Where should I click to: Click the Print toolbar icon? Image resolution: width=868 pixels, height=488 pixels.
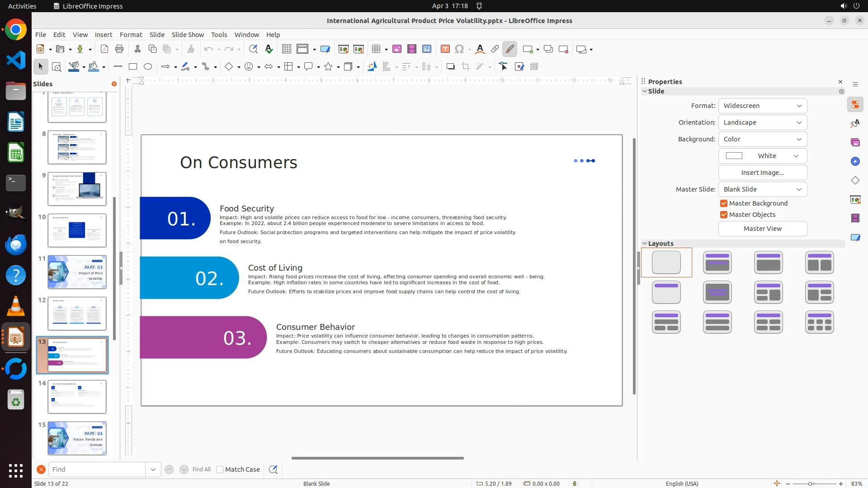coord(119,49)
